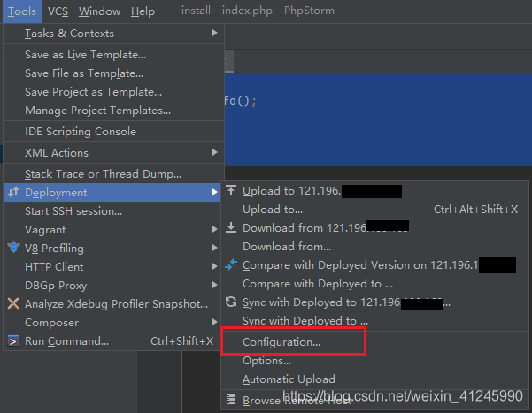Open IDE Scripting Console
The width and height of the screenshot is (532, 413).
[x=113, y=132]
